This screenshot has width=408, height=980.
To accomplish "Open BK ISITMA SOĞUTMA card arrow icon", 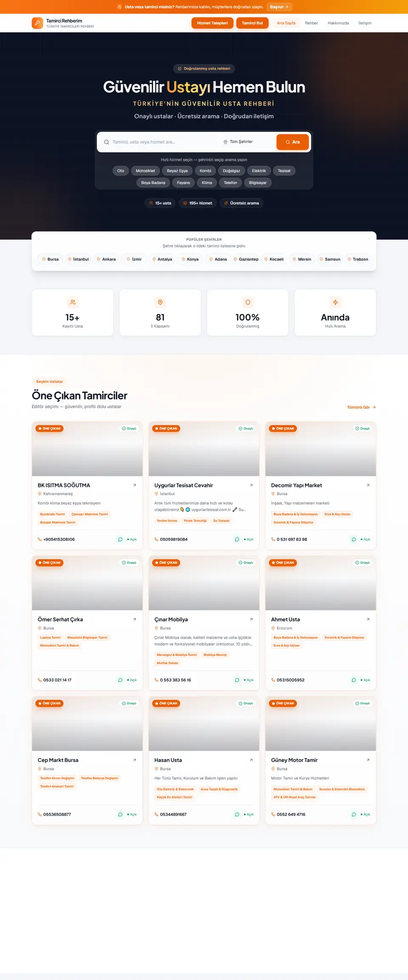I will pyautogui.click(x=135, y=485).
